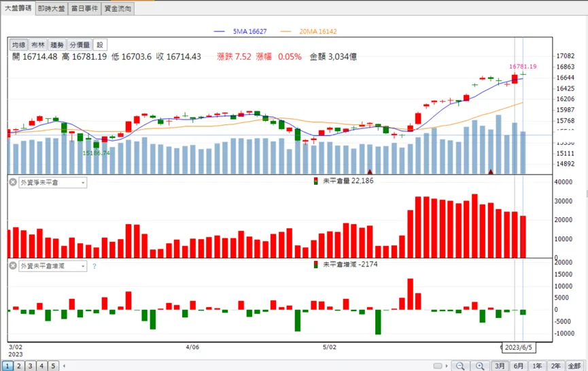Set chart range to 全部
Screen dimensions: 588x371
[x=574, y=366]
